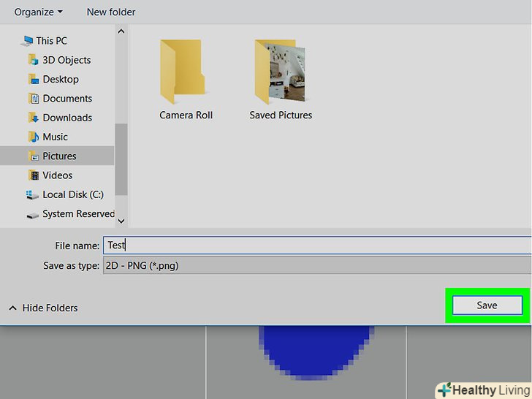Click the Pictures folder icon in sidebar
This screenshot has width=532, height=399.
(x=34, y=156)
